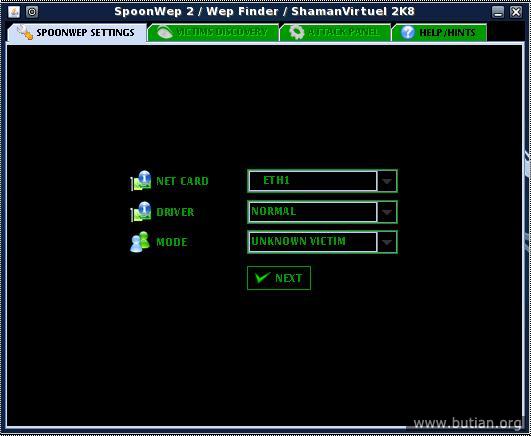Switch to the SpoonWep Settings tab
531x436 pixels.
pos(77,33)
